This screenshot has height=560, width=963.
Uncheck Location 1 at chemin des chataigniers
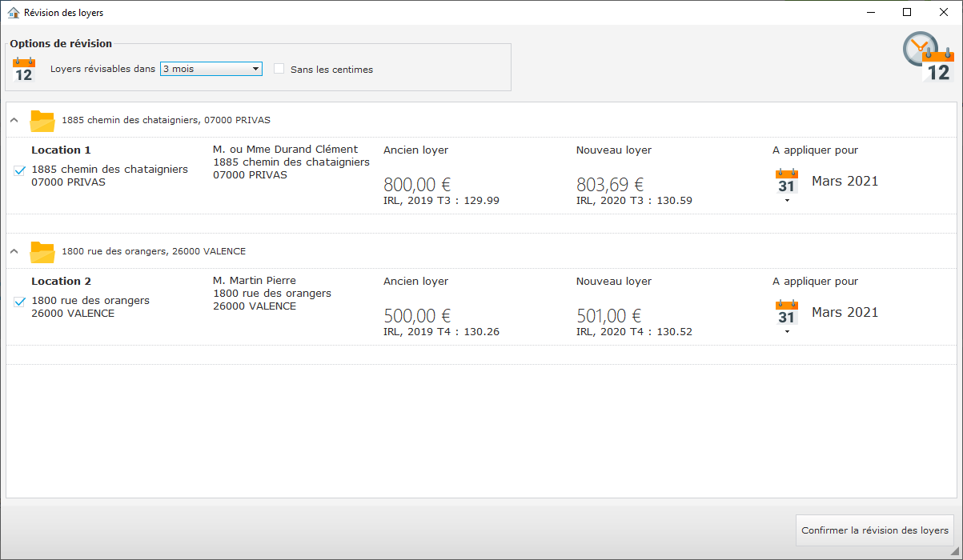19,169
